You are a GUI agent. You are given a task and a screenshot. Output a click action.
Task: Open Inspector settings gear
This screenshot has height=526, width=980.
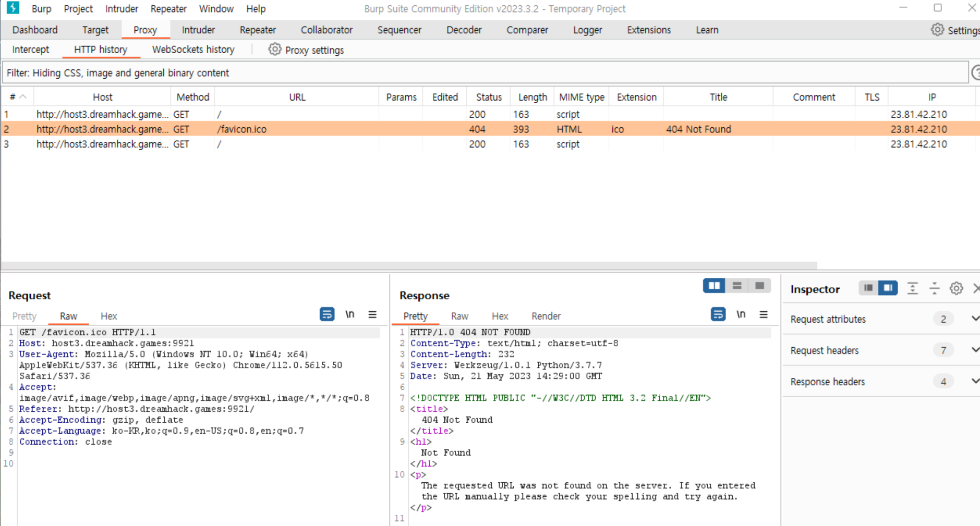click(956, 288)
